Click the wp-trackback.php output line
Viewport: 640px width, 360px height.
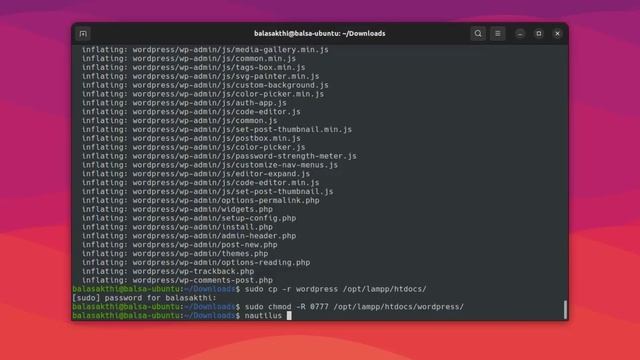click(x=168, y=271)
